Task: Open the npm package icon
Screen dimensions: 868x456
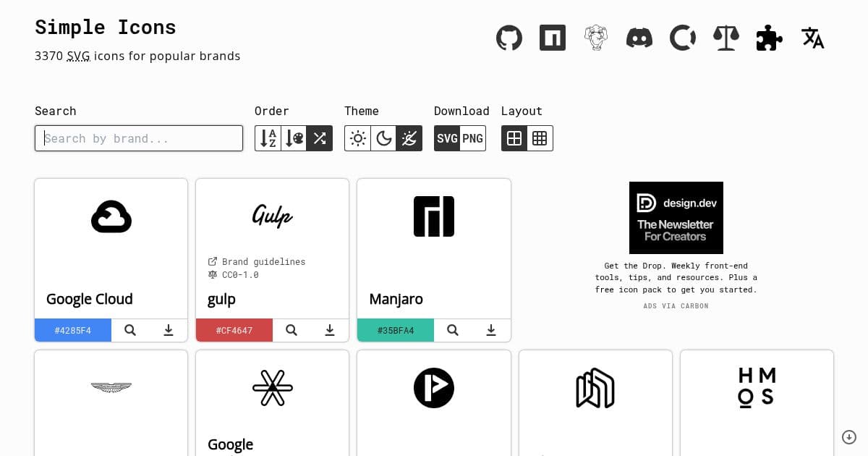Action: 553,38
